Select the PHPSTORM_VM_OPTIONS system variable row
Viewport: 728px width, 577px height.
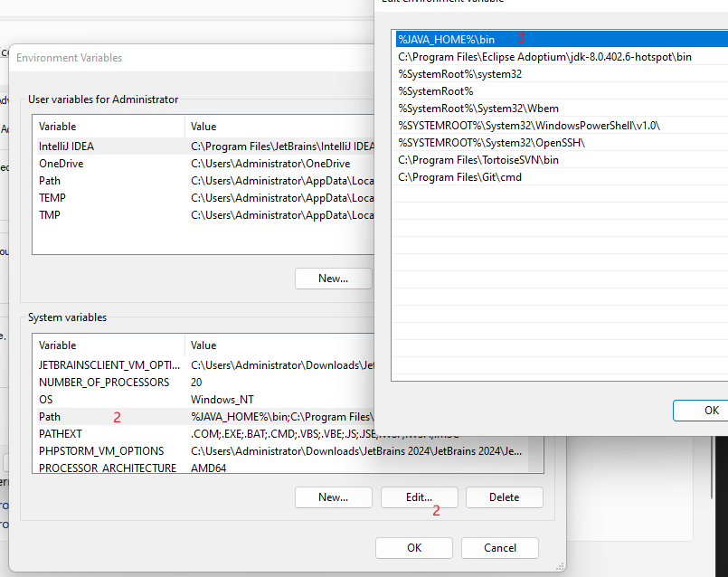tap(283, 451)
